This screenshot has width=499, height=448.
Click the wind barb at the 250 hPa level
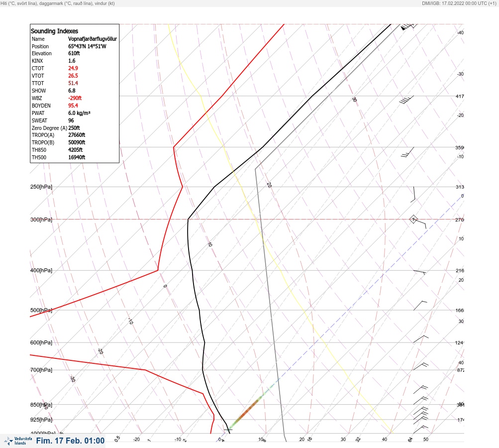413,195
